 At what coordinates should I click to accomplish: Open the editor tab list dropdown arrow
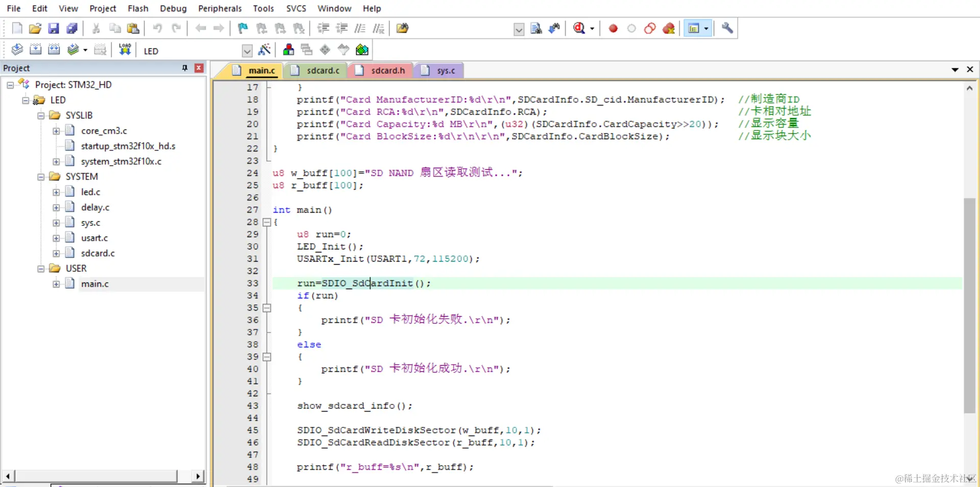point(955,70)
